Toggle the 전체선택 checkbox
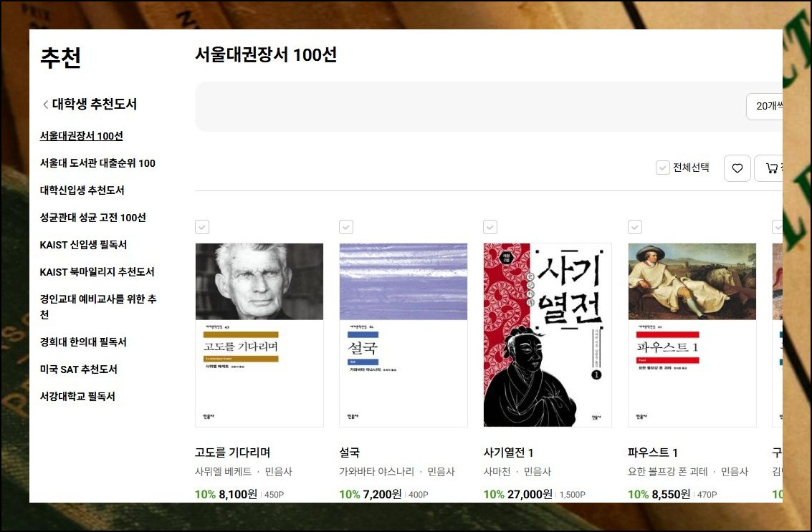Image resolution: width=812 pixels, height=532 pixels. point(662,168)
